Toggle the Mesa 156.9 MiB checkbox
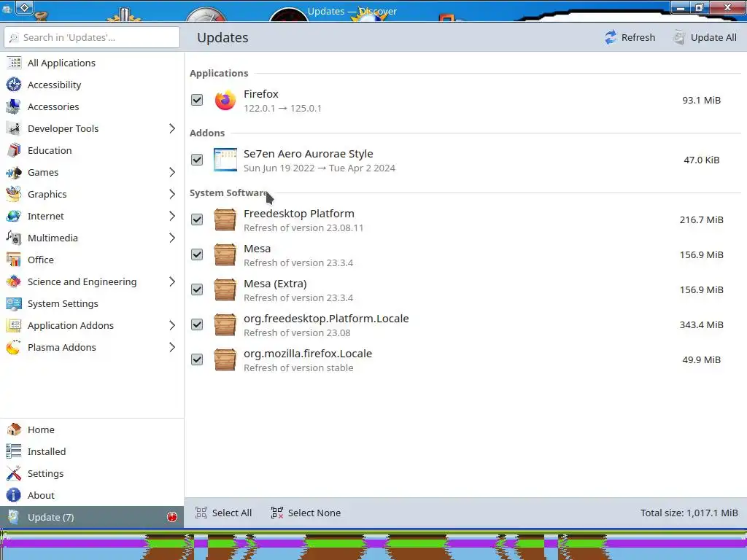Screen dimensions: 747x560 click(x=197, y=254)
